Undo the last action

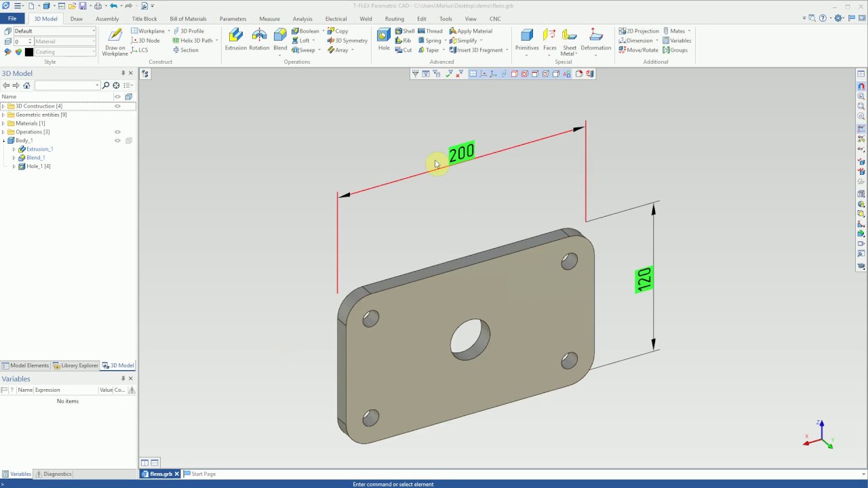pos(113,6)
